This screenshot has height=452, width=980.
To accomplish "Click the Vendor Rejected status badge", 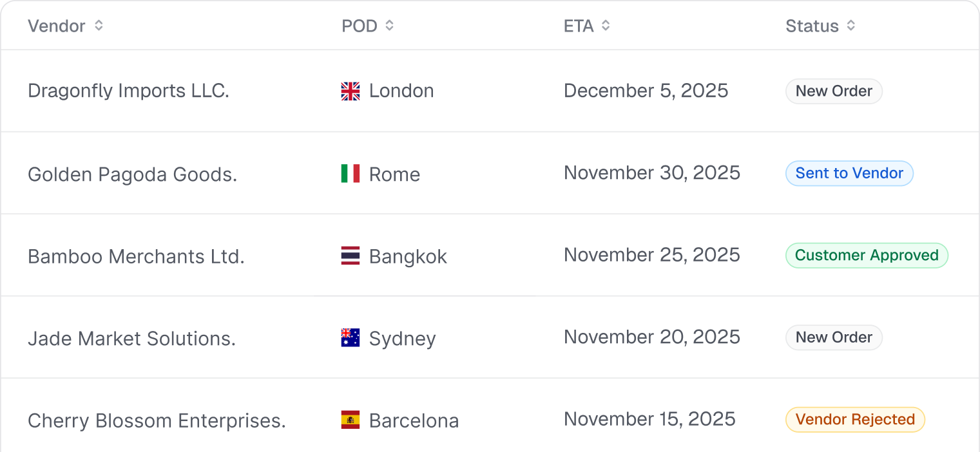I will click(855, 420).
